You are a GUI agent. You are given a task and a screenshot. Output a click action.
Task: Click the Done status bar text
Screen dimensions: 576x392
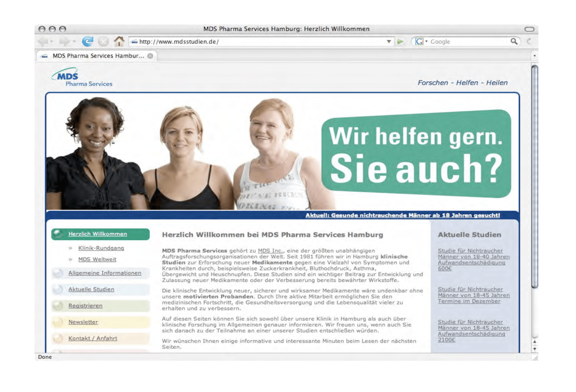(45, 357)
